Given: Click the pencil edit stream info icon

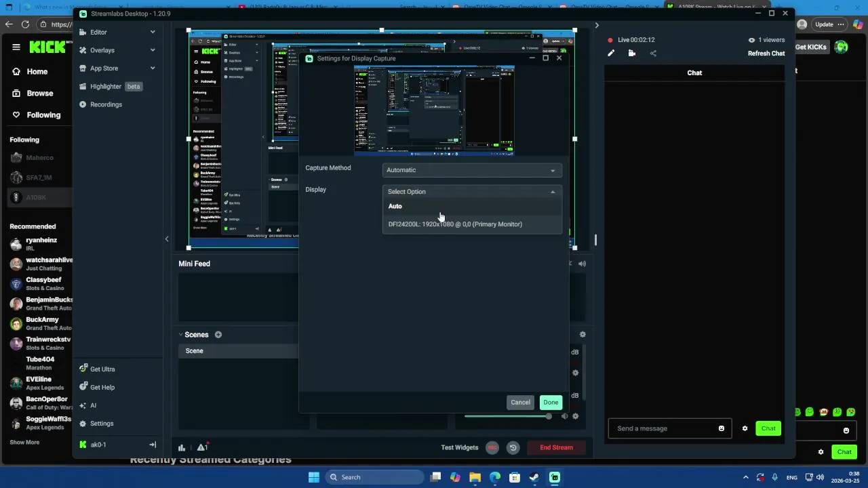Looking at the screenshot, I should pos(611,54).
